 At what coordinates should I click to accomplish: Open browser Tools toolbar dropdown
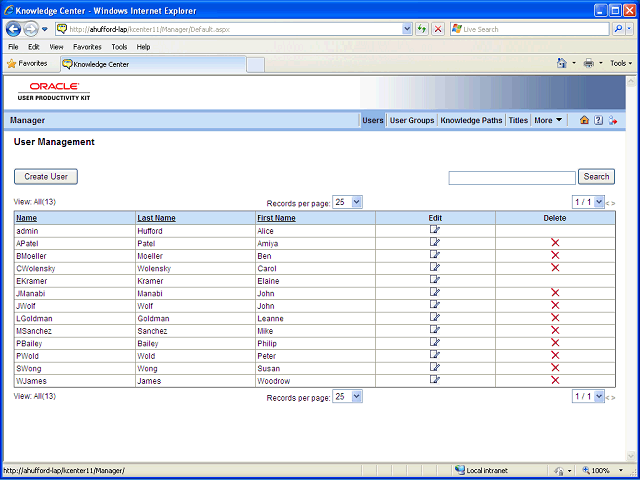[x=621, y=63]
